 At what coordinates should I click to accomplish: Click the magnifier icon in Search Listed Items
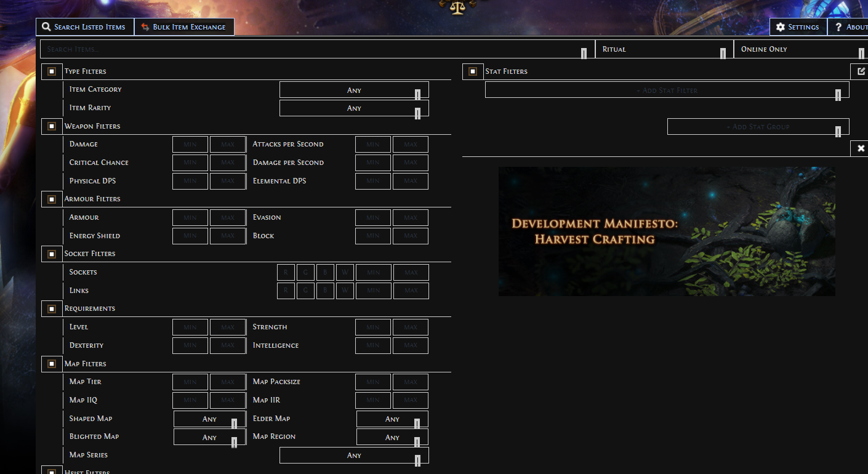point(46,27)
